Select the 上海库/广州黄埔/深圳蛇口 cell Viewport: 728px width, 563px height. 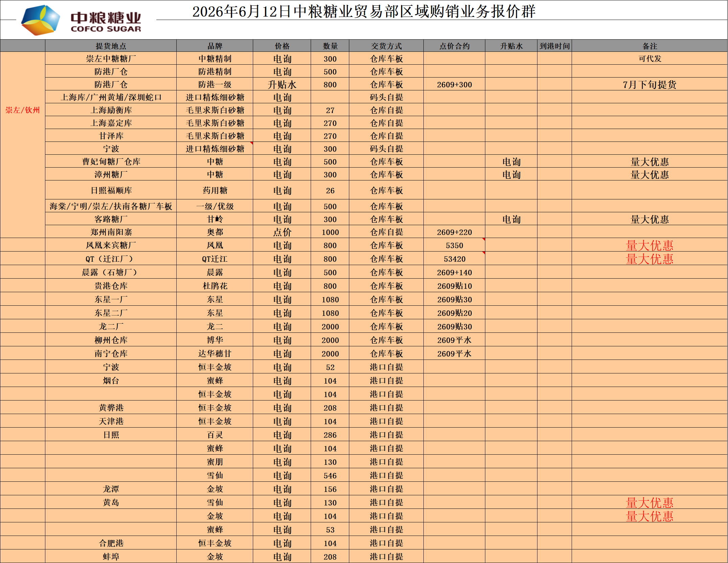tap(111, 98)
